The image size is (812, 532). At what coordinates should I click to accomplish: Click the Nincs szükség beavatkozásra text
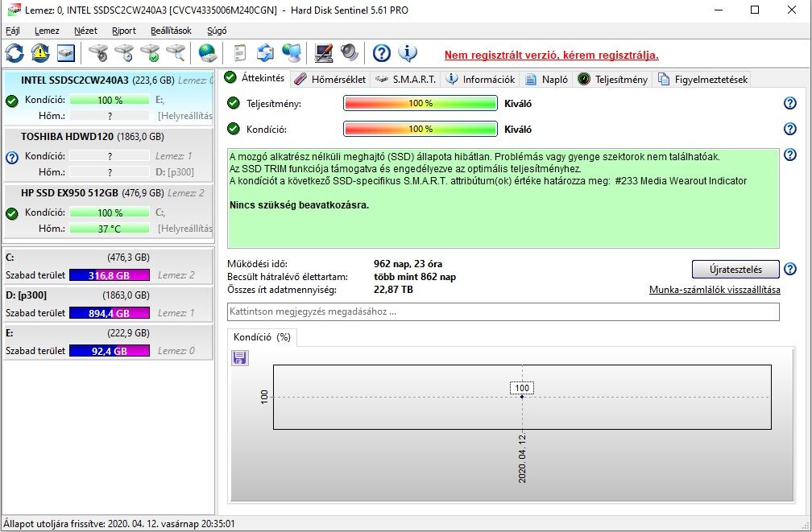pyautogui.click(x=300, y=205)
